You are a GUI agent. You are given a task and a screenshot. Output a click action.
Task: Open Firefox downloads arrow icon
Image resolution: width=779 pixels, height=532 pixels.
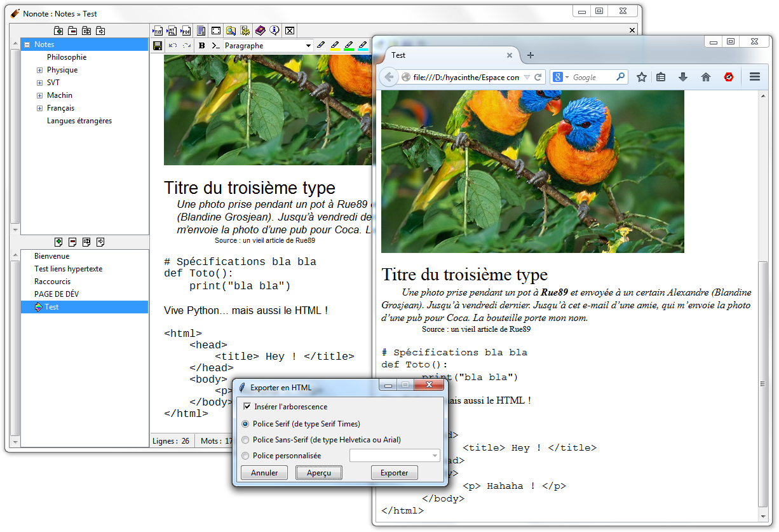click(x=683, y=77)
